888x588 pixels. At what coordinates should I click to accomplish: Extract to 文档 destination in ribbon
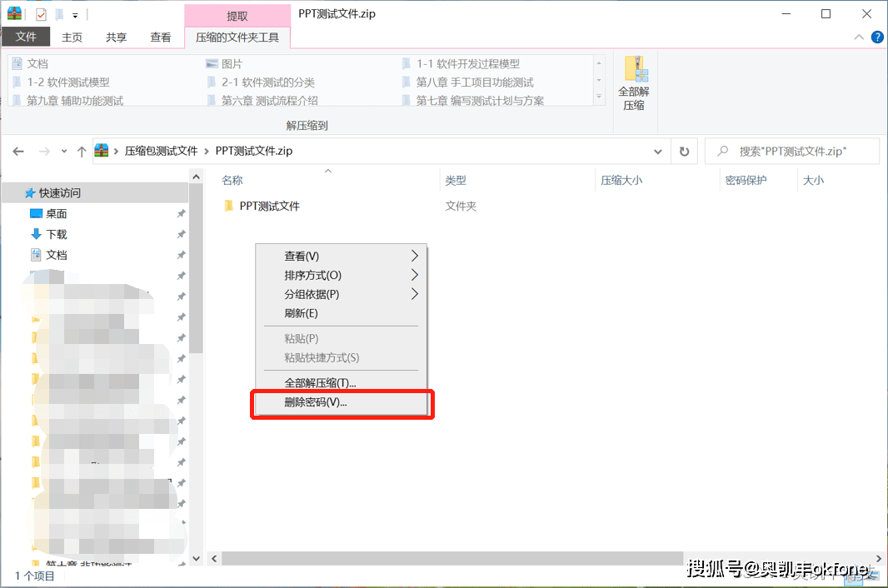(x=31, y=64)
